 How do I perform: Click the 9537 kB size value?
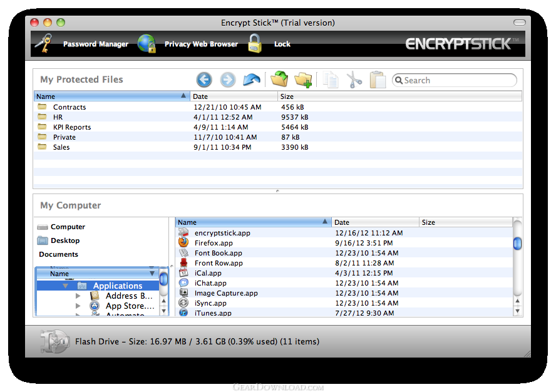(295, 117)
